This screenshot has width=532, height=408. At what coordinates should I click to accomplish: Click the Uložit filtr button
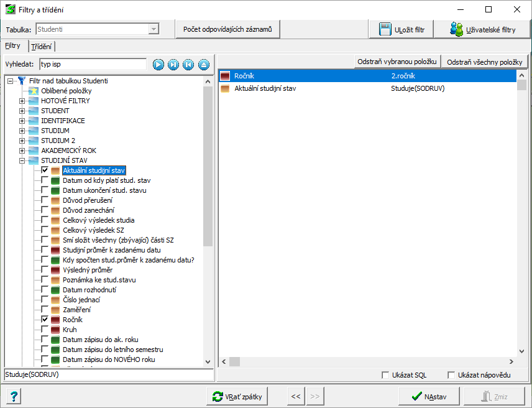[401, 29]
